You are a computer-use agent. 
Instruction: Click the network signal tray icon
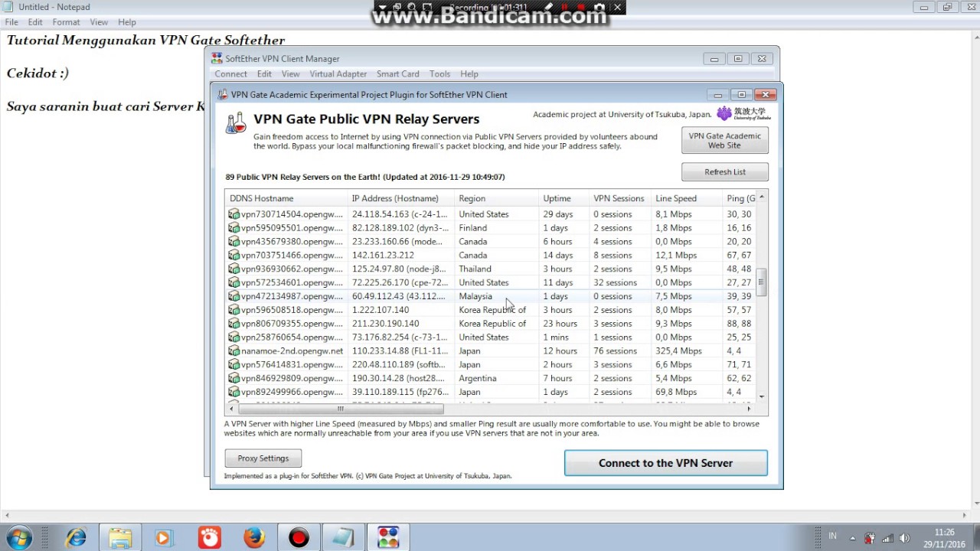click(888, 538)
